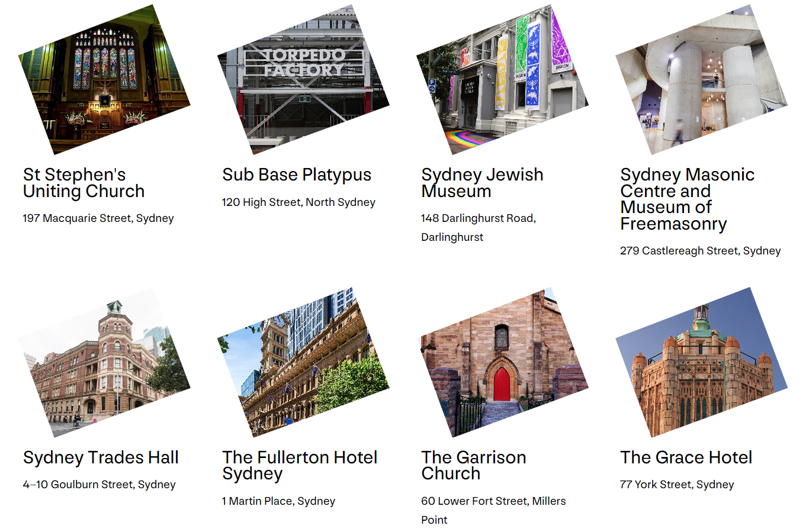This screenshot has height=532, width=806.
Task: Click the Sydney Trades Hall title
Action: [101, 457]
